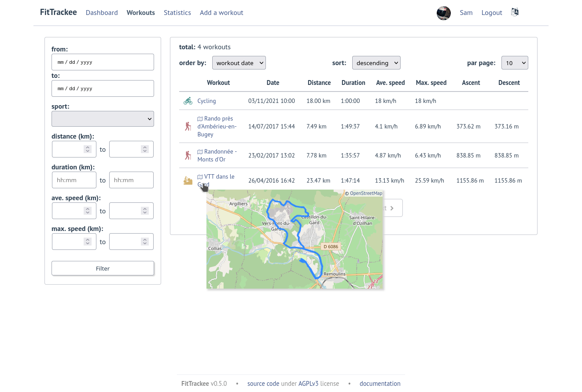Click Logout in the navigation bar
The image size is (582, 392).
pyautogui.click(x=492, y=13)
